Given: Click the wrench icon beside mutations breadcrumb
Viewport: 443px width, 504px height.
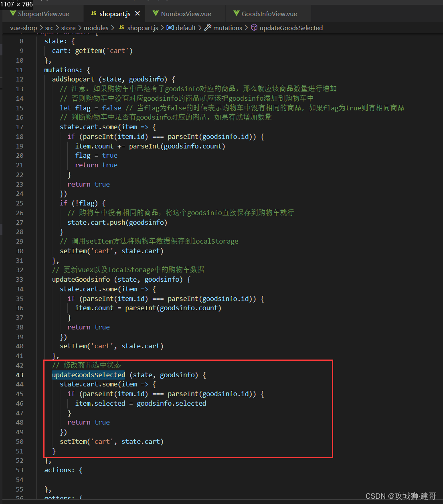Looking at the screenshot, I should tap(208, 27).
